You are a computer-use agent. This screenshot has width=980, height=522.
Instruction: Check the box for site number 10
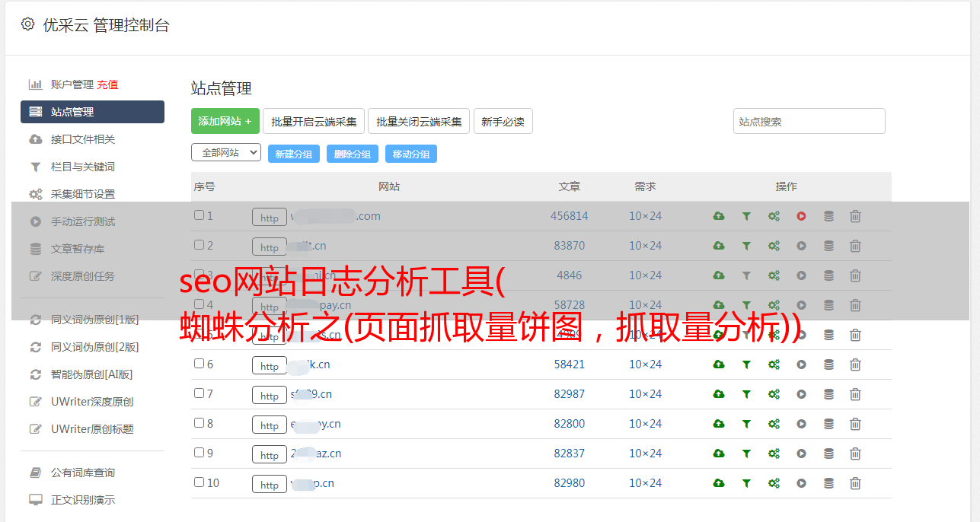[x=199, y=482]
